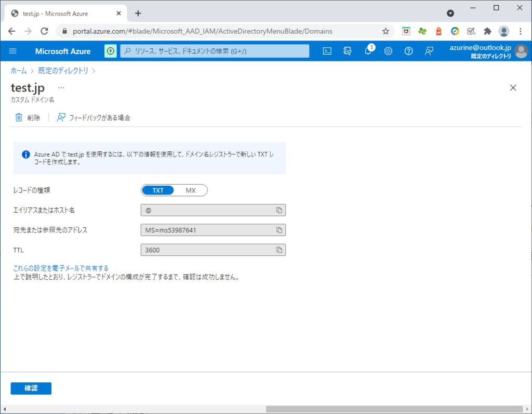Focus the Azure resource search box
The height and width of the screenshot is (414, 532).
215,51
